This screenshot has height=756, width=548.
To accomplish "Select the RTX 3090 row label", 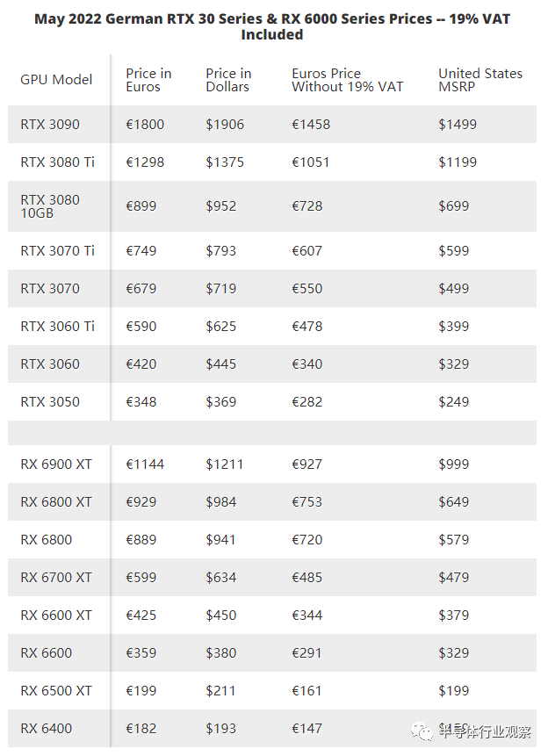I will [50, 125].
